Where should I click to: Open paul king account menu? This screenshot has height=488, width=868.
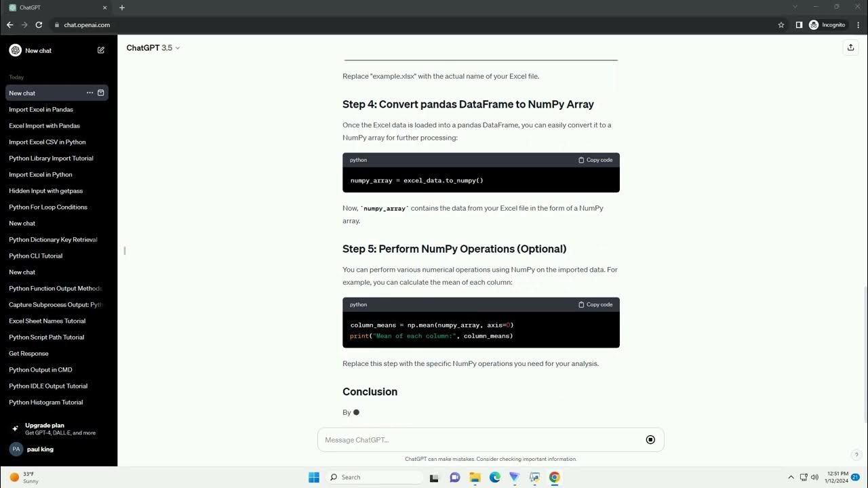click(x=58, y=449)
